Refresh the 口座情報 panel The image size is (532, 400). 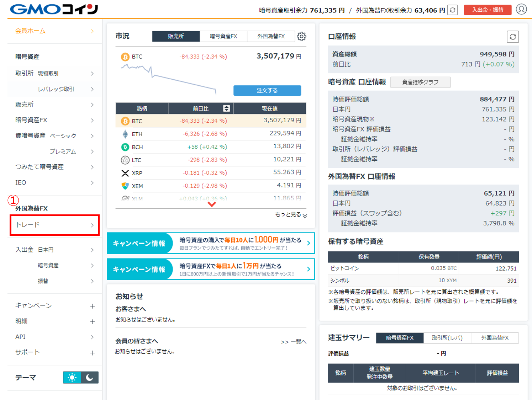pyautogui.click(x=512, y=37)
